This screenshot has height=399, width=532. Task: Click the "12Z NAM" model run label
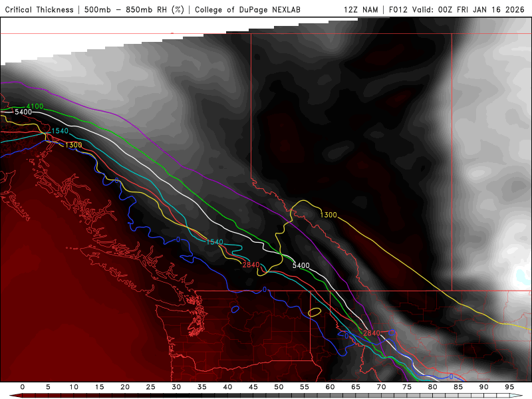coord(360,9)
